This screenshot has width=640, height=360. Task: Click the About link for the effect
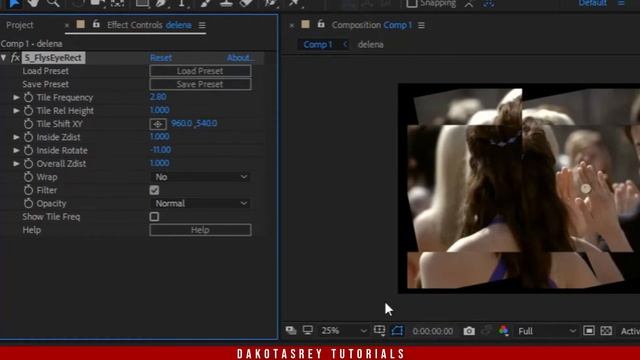[240, 58]
